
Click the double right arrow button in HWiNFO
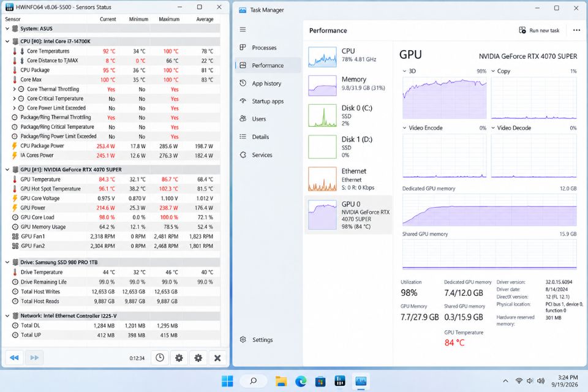[x=34, y=358]
